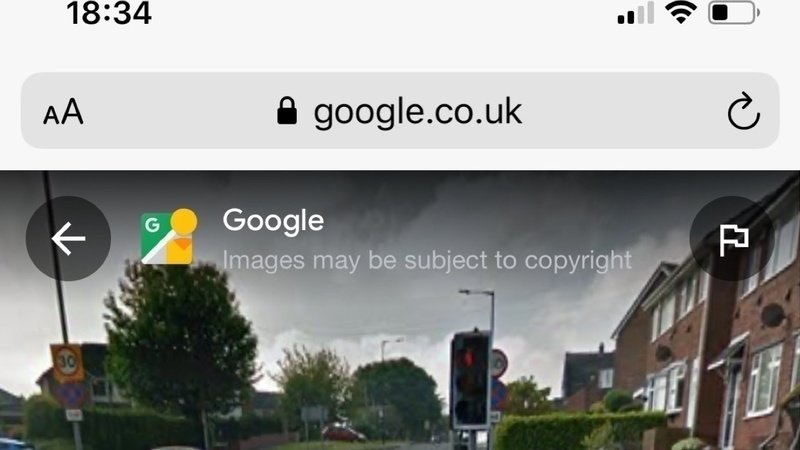The width and height of the screenshot is (800, 450).
Task: Tap 'Images may be subject to copyright' notice
Action: pyautogui.click(x=427, y=260)
